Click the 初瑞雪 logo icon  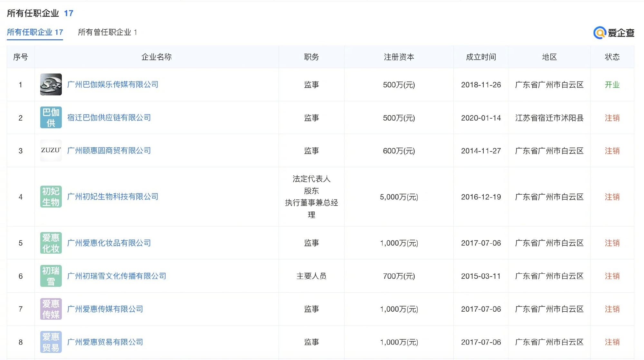point(51,276)
